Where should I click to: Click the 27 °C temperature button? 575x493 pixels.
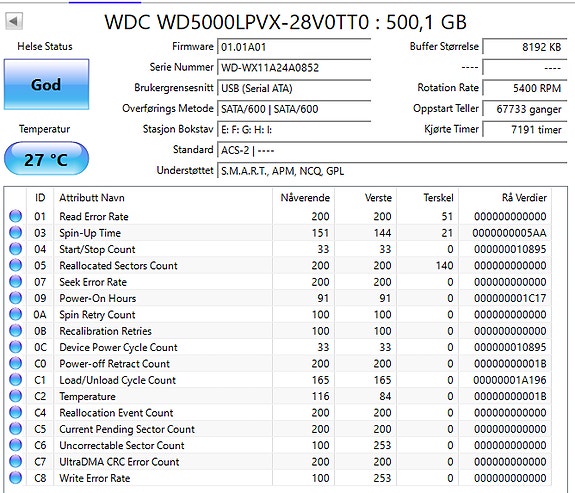click(46, 159)
